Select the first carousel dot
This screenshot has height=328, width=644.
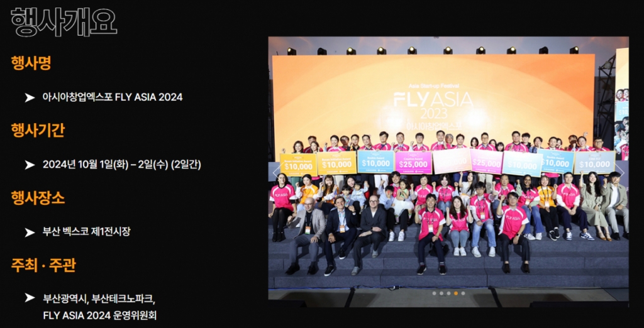coord(434,293)
